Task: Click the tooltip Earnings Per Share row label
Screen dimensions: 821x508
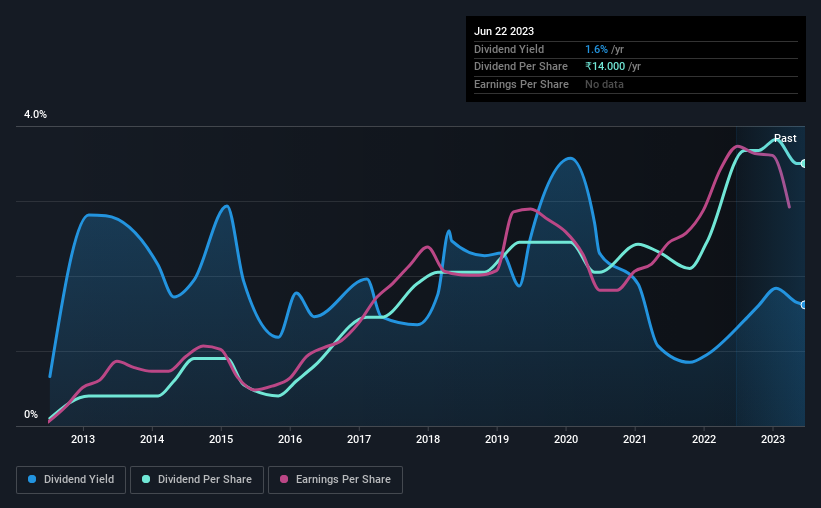Action: coord(521,84)
